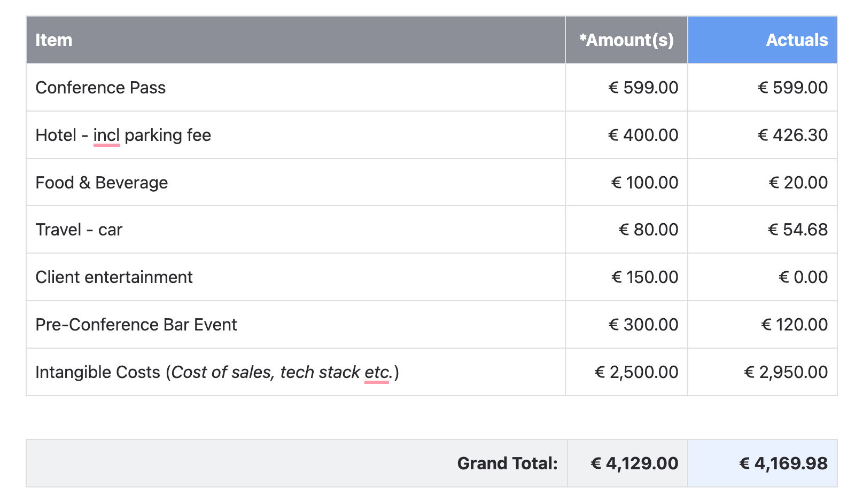Screen dimensions: 855x504
Task: Select the Hotel - incl parking fee cell
Action: (296, 135)
